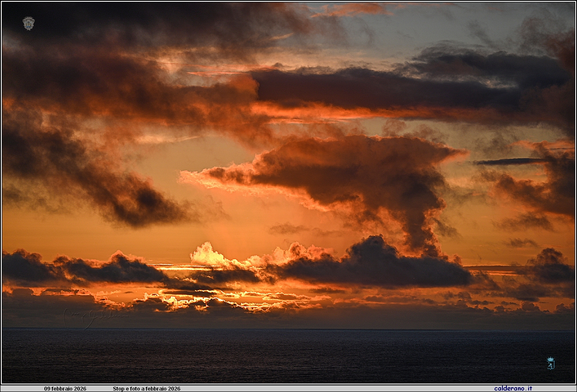Image resolution: width=577 pixels, height=392 pixels.
Task: Click the coat of arms emblem top-left
Action: (x=28, y=23)
